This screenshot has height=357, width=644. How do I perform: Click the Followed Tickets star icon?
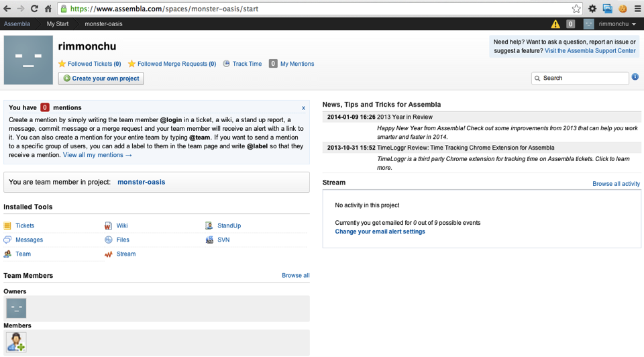click(62, 64)
